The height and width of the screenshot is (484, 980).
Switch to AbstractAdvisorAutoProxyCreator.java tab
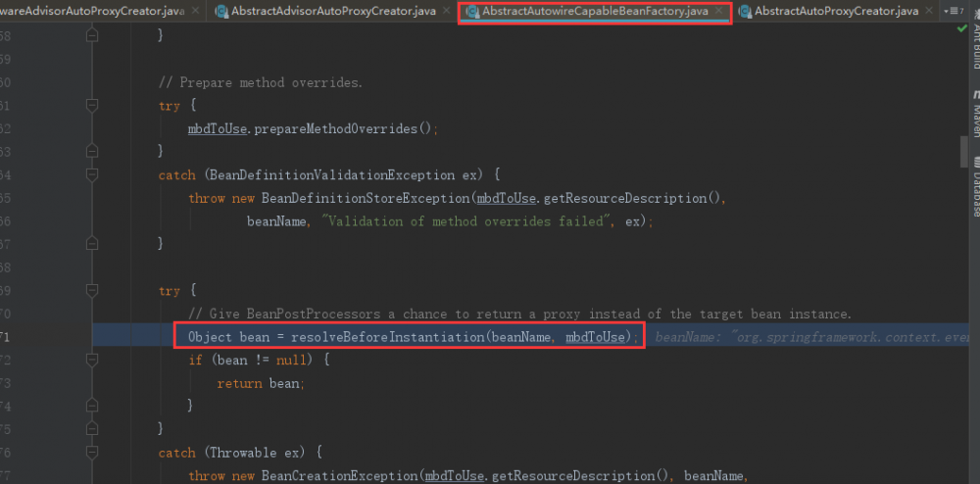[332, 11]
